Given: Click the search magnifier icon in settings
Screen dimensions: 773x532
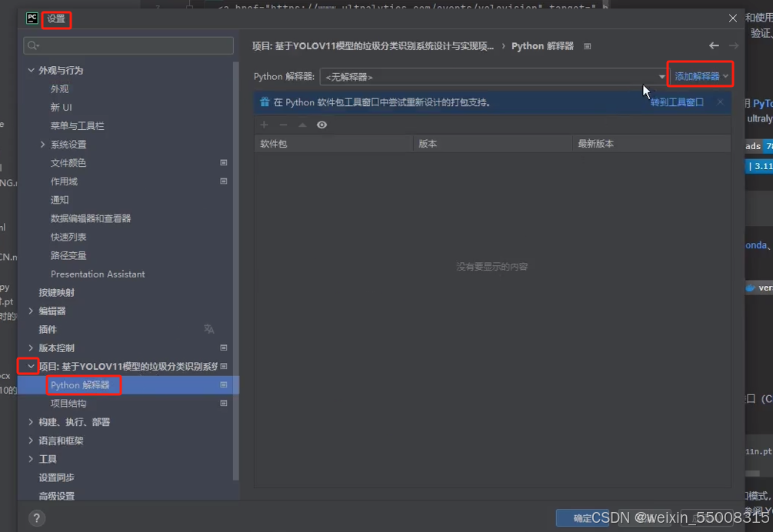Looking at the screenshot, I should click(33, 46).
